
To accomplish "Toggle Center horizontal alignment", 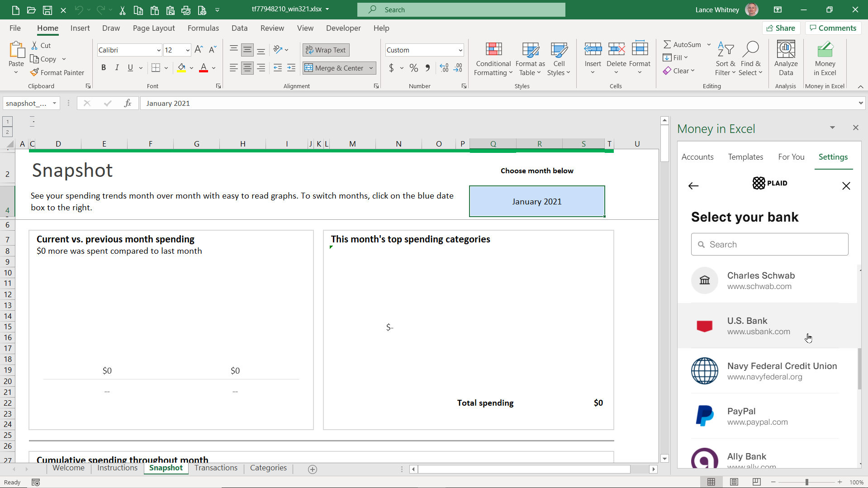I will (247, 68).
